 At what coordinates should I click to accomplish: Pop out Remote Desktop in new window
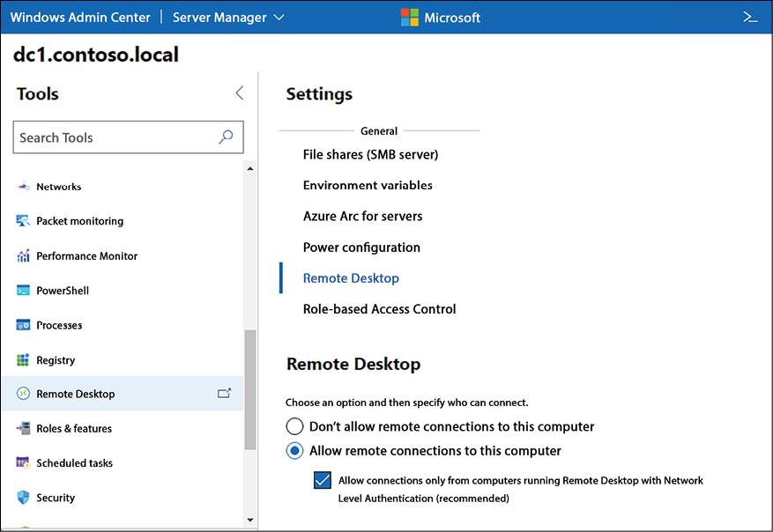pos(224,393)
